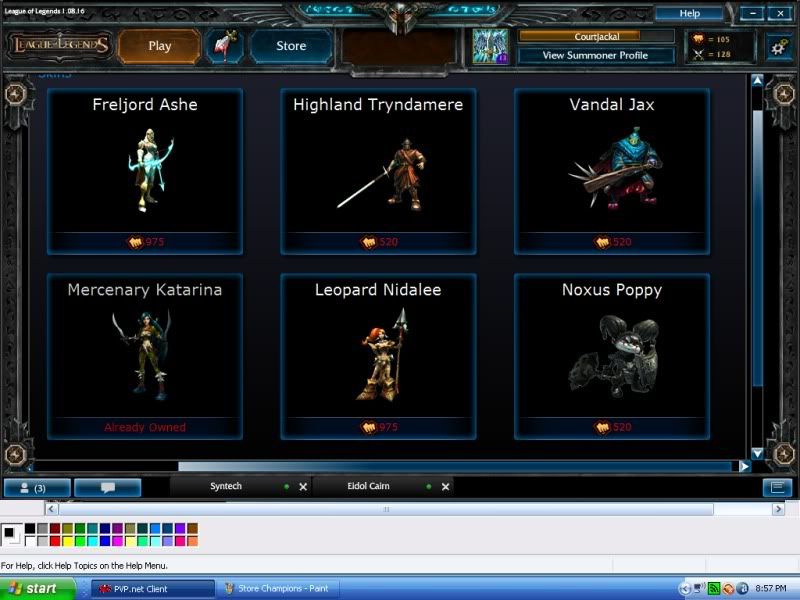800x600 pixels.
Task: Click the notifications panel icon at bottom right
Action: pos(776,488)
